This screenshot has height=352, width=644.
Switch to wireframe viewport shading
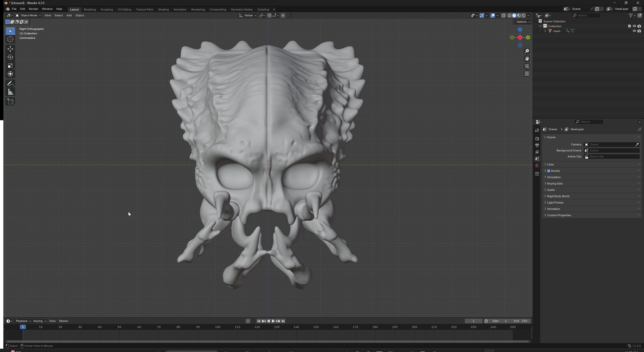[509, 16]
